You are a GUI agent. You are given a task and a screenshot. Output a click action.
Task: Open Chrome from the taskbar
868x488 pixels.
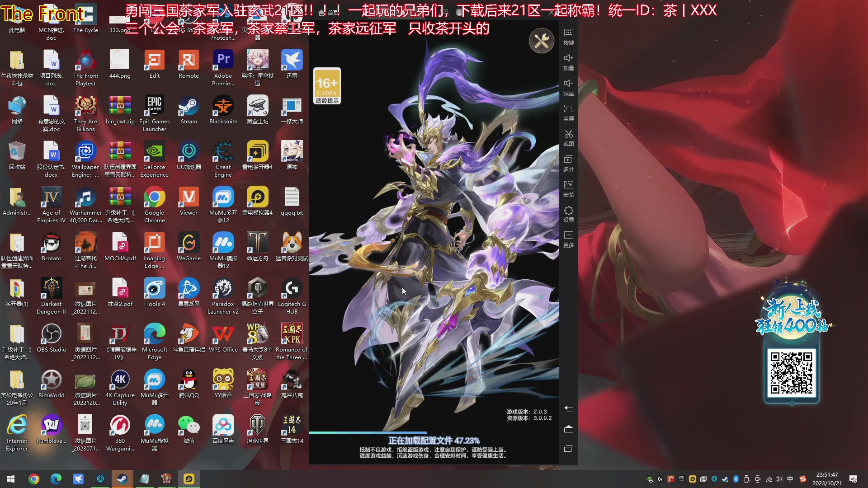(x=34, y=479)
